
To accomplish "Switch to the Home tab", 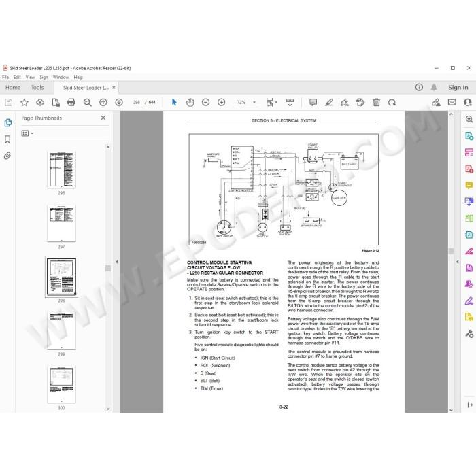I will 13,88.
